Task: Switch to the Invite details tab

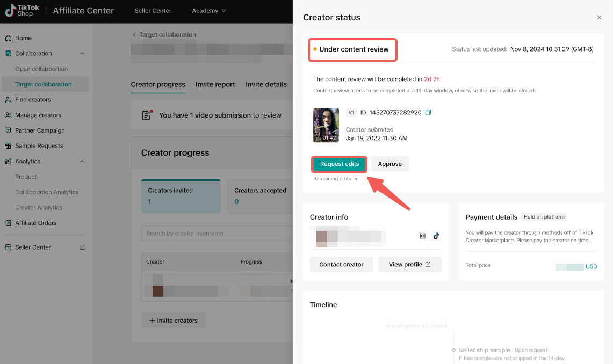Action: 266,84
